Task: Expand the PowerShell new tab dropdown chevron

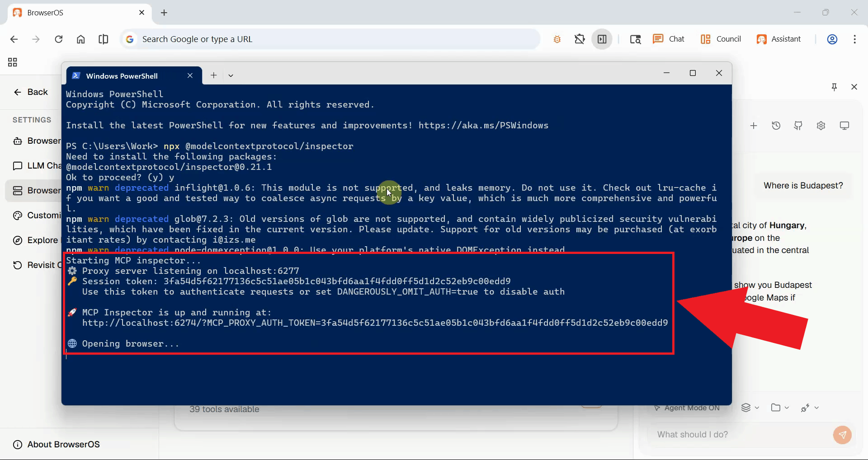Action: click(x=231, y=75)
